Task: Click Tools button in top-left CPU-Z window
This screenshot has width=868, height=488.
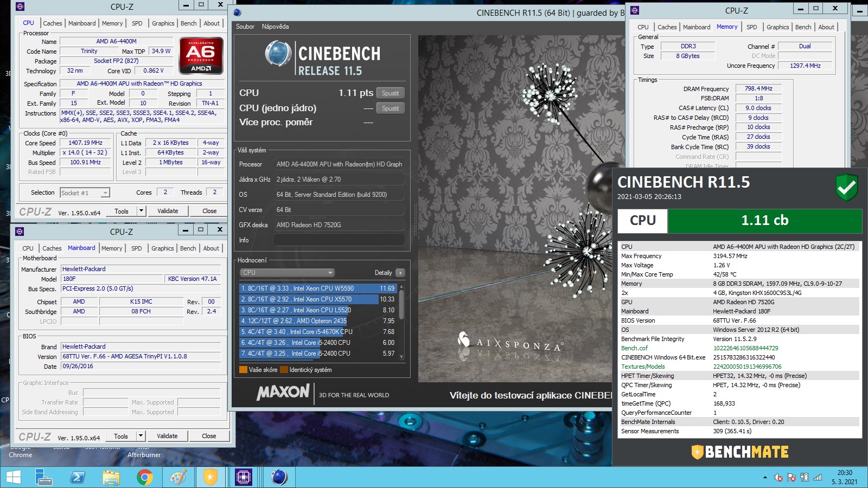Action: tap(122, 211)
